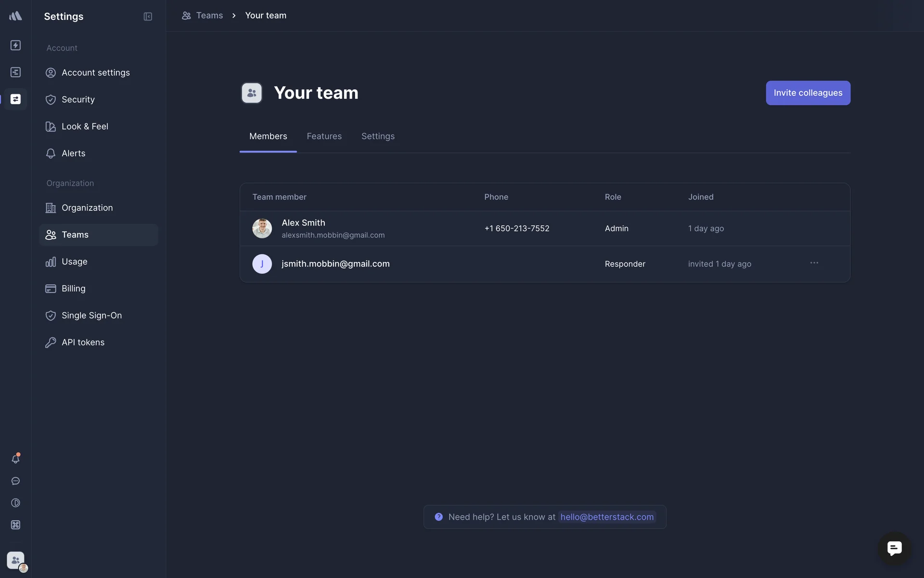Open the Security settings page
The width and height of the screenshot is (924, 578).
[x=78, y=100]
